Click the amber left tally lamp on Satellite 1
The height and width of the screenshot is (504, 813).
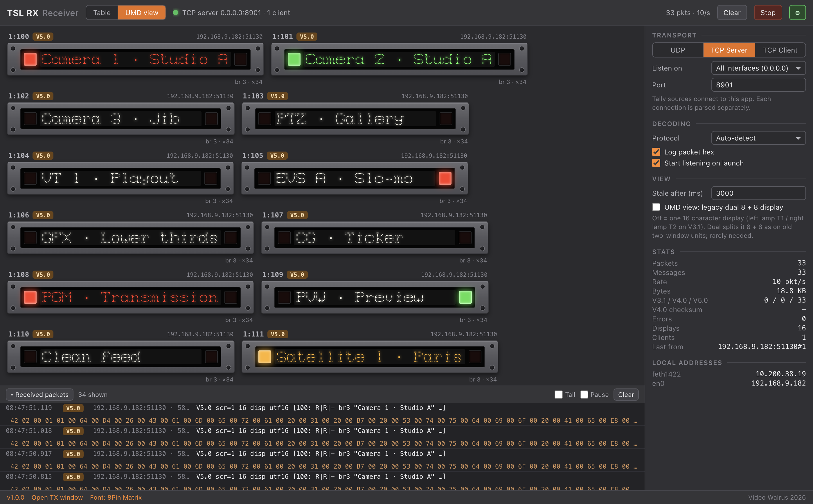(x=265, y=357)
